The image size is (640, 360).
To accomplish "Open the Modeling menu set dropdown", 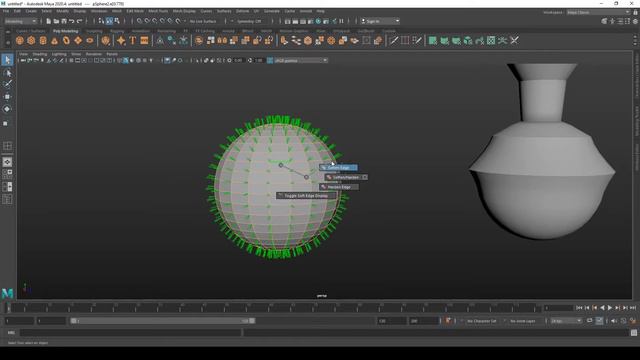I will pos(20,21).
